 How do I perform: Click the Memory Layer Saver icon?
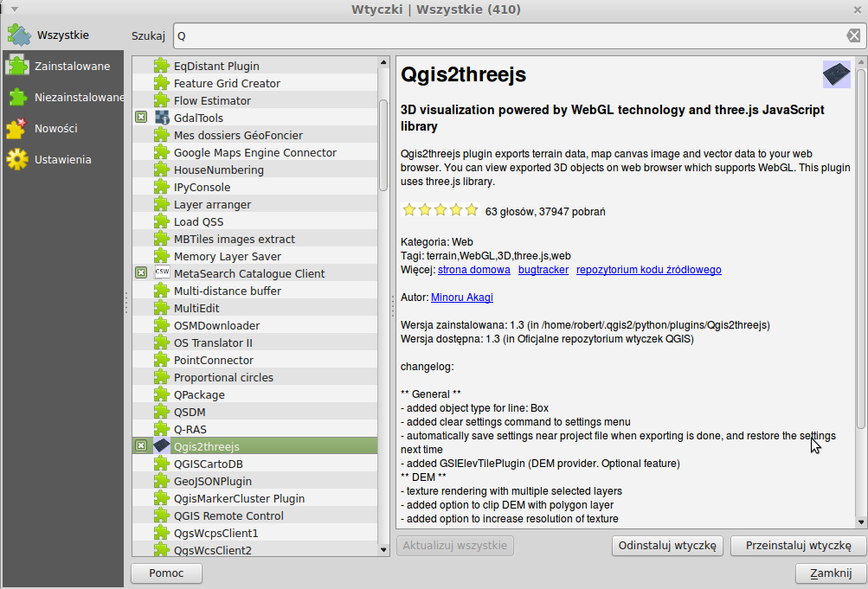point(162,256)
